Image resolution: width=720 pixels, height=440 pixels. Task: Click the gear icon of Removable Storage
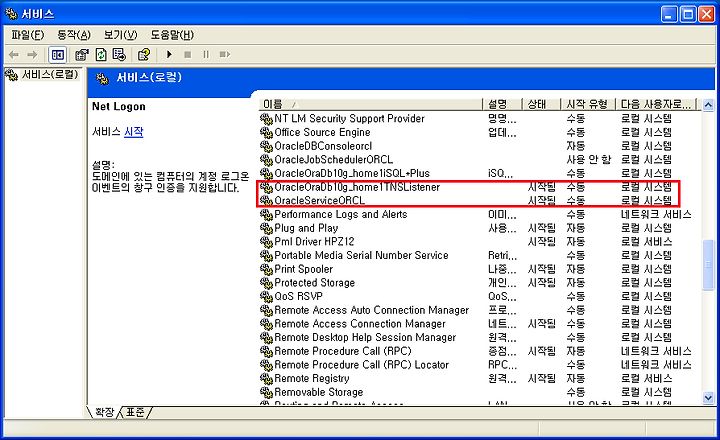pos(266,393)
